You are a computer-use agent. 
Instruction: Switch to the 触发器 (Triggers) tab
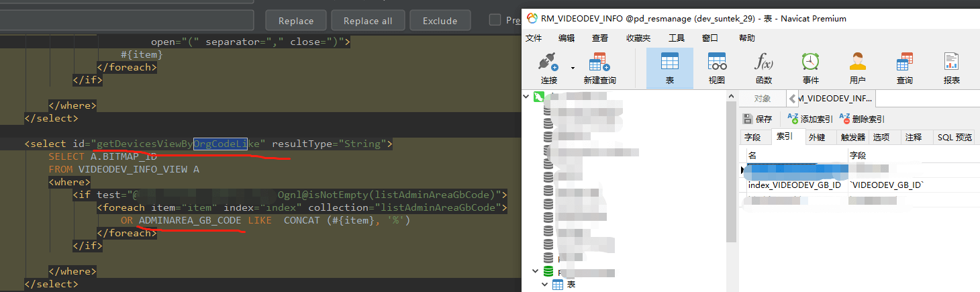(x=852, y=137)
